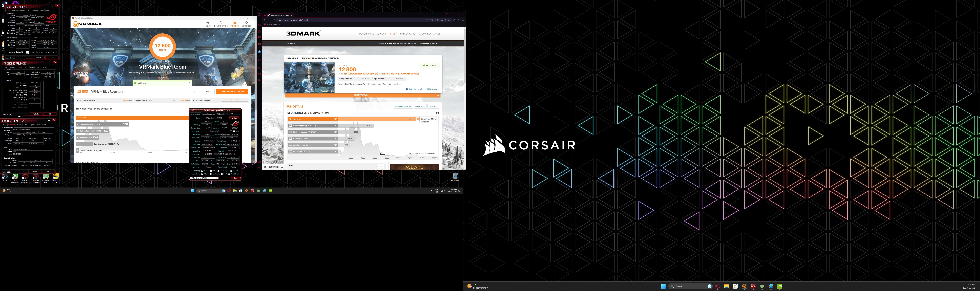
Task: Click the GPU-Z refresh icon
Action: [235, 114]
